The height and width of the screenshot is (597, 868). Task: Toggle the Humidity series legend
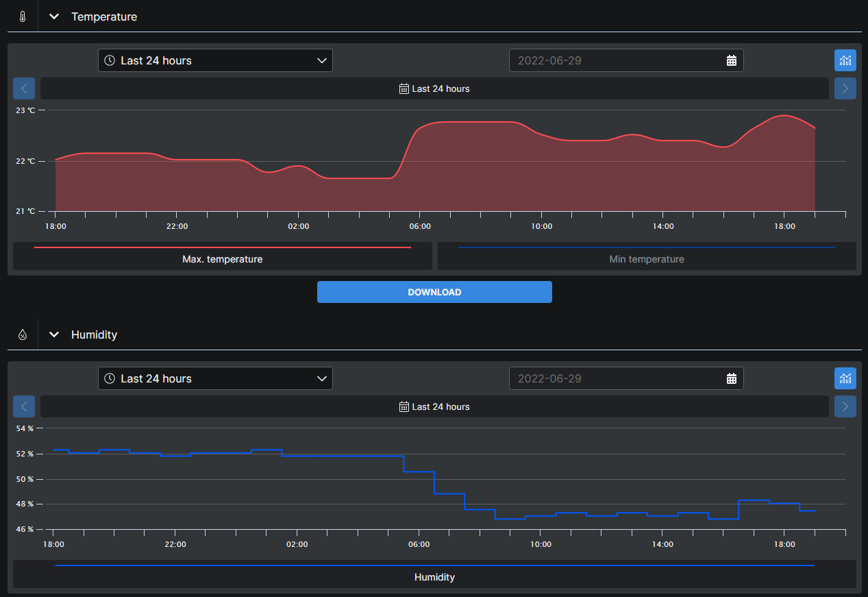(x=434, y=574)
